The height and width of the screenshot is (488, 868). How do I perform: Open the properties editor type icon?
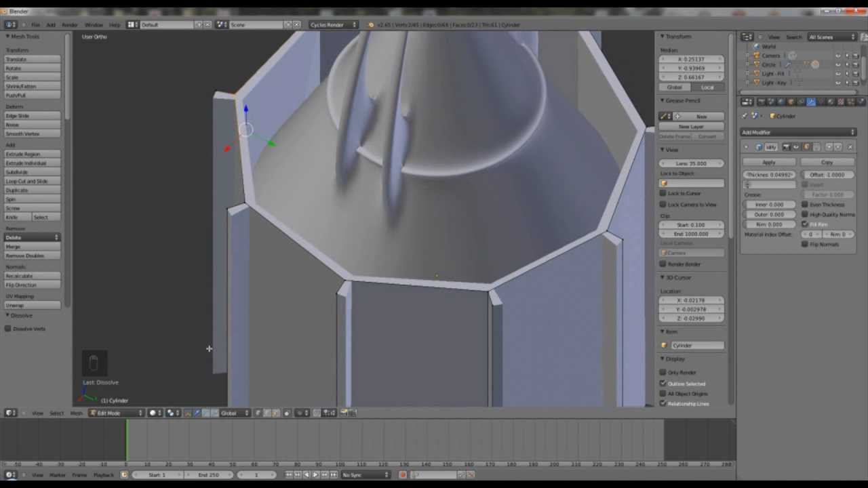(747, 102)
